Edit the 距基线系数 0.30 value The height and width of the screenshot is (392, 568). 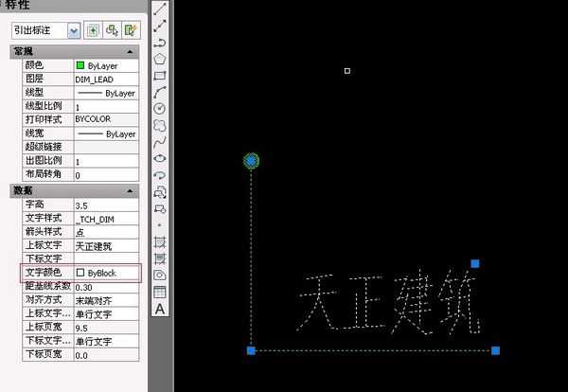coord(106,287)
